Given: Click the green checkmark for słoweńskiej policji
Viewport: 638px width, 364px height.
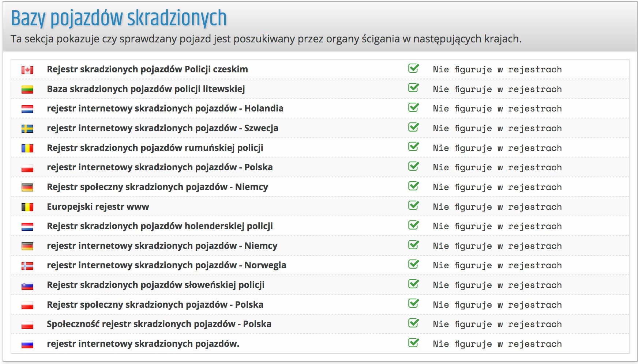Looking at the screenshot, I should point(414,284).
